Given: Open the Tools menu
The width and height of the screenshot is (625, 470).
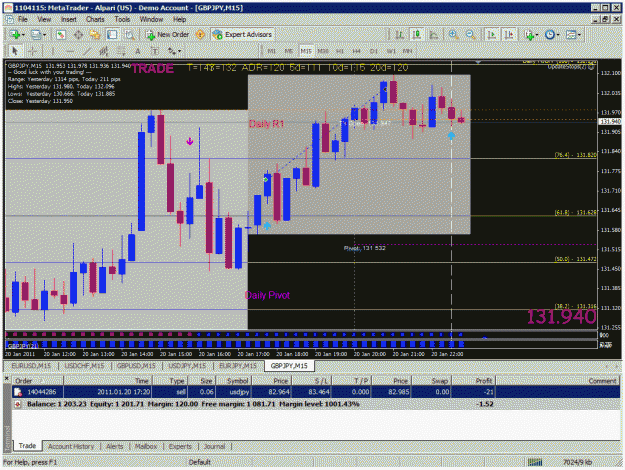Looking at the screenshot, I should (122, 19).
